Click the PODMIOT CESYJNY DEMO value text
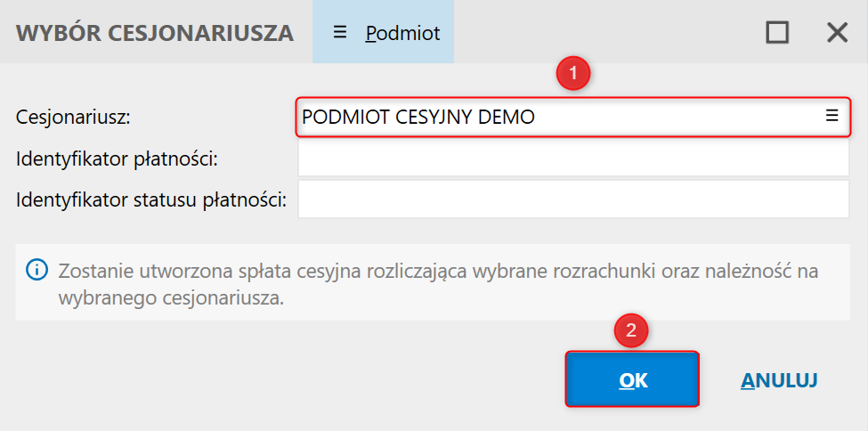The width and height of the screenshot is (868, 431). coord(418,117)
